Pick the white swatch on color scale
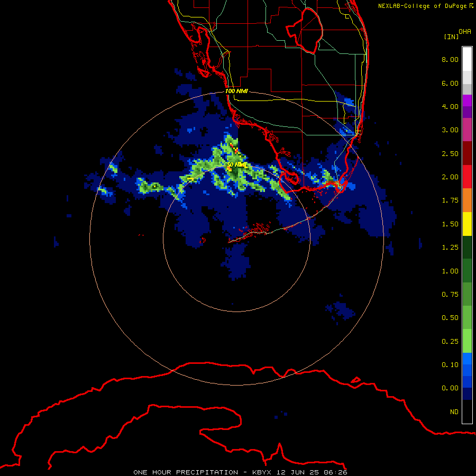Viewport: 476px width, 476px height. coord(467,59)
